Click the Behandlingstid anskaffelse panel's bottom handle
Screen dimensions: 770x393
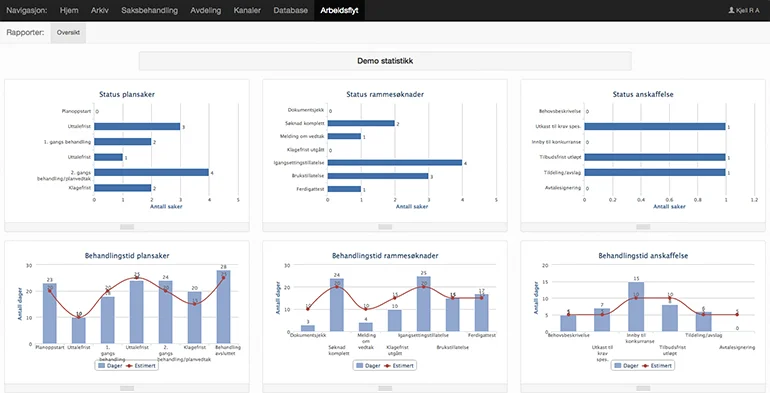point(643,388)
